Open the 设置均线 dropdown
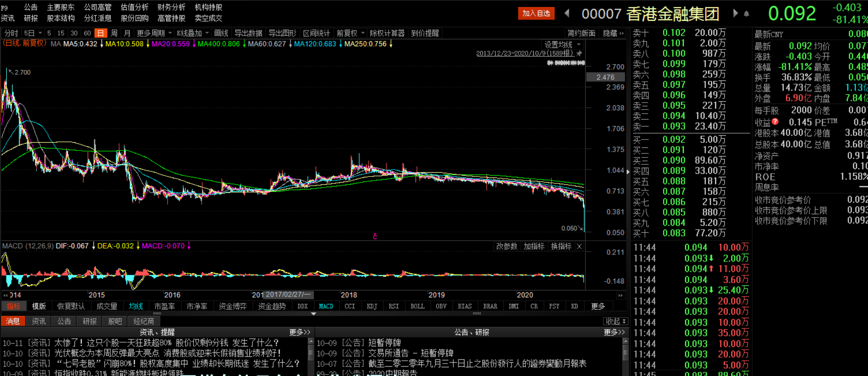This screenshot has height=376, width=868. point(562,45)
